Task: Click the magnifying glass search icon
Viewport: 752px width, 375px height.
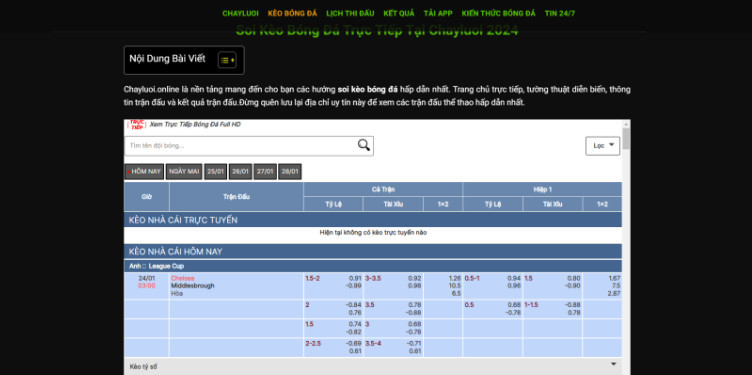Action: coord(364,145)
